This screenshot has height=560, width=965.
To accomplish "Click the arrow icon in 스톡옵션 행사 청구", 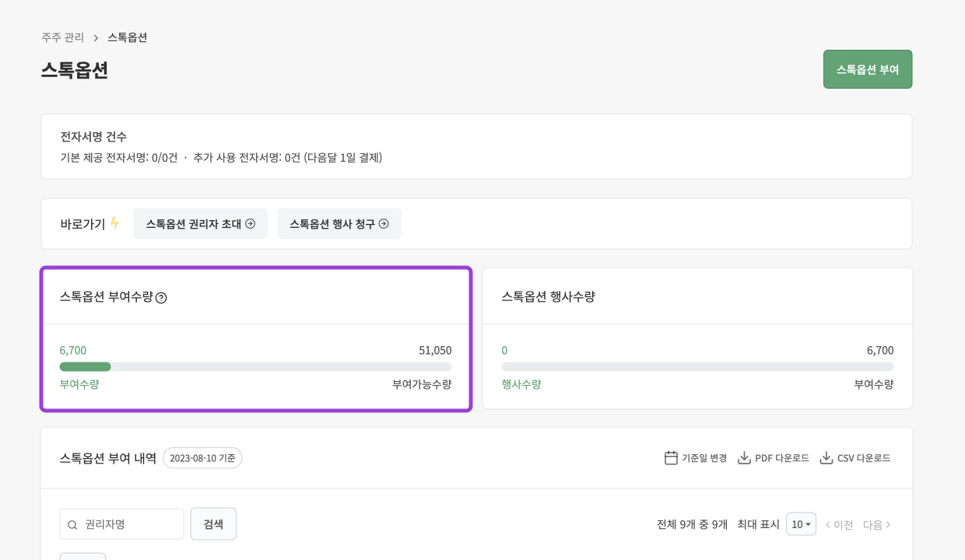I will [383, 223].
